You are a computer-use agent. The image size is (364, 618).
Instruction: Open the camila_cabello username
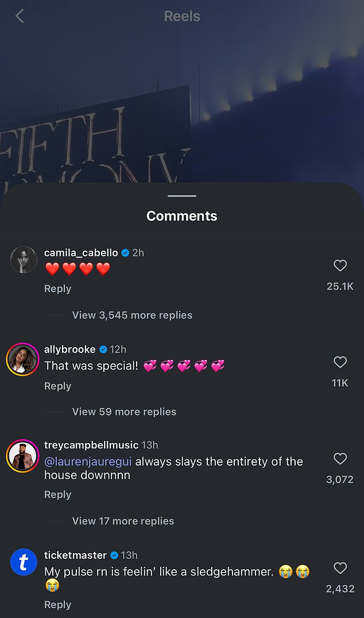[81, 252]
